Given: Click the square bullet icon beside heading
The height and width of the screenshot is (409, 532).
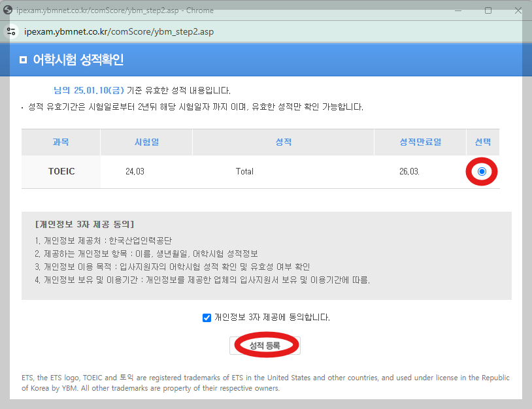Looking at the screenshot, I should point(23,60).
